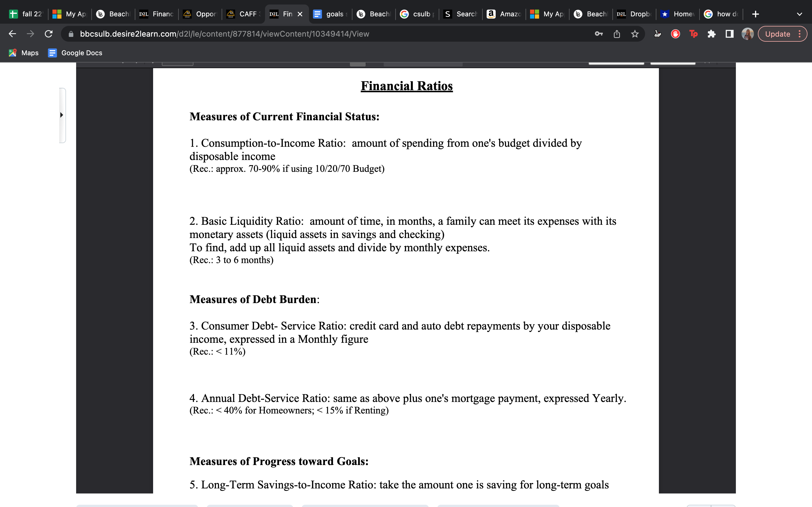The height and width of the screenshot is (507, 812).
Task: Open the Extensions puzzle icon
Action: (711, 34)
